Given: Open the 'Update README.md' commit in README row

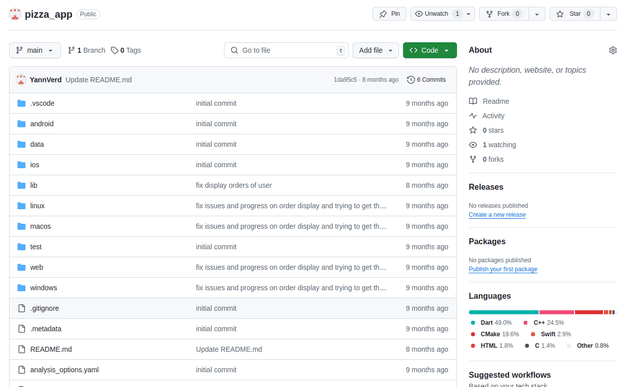Looking at the screenshot, I should pyautogui.click(x=229, y=349).
